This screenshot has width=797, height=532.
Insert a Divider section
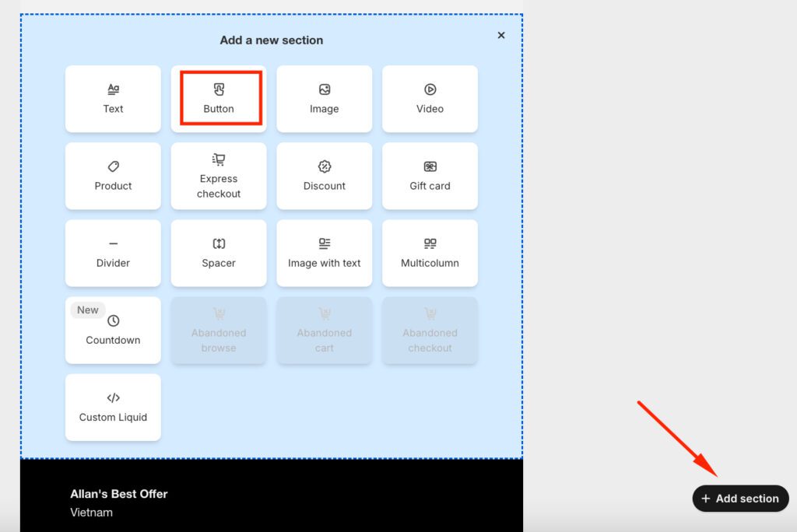(113, 253)
